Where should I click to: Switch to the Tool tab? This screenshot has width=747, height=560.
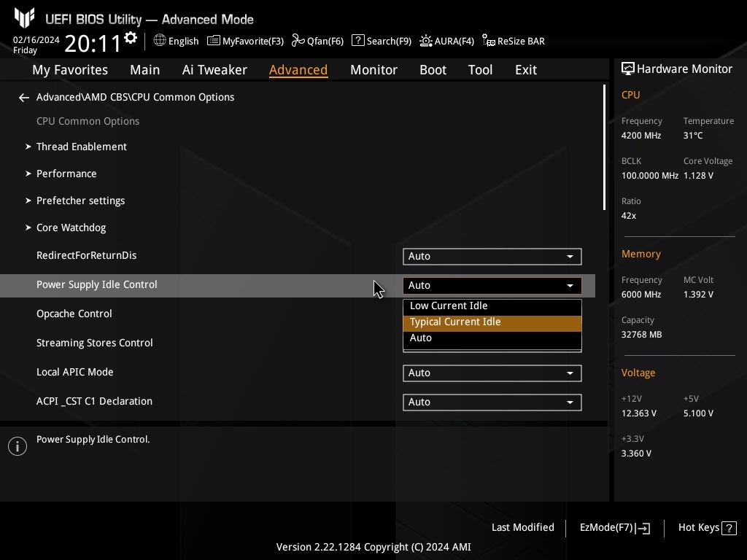point(480,70)
